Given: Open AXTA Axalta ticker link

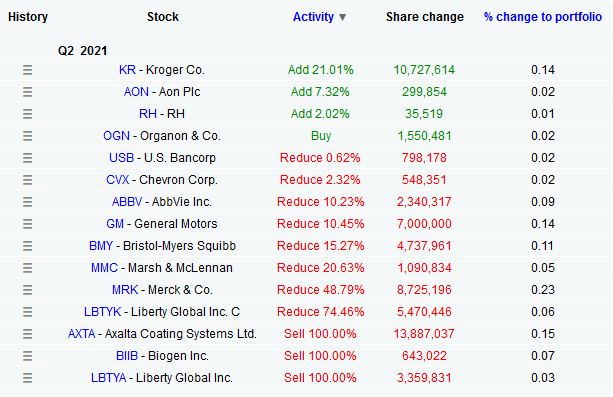Looking at the screenshot, I should [x=81, y=334].
